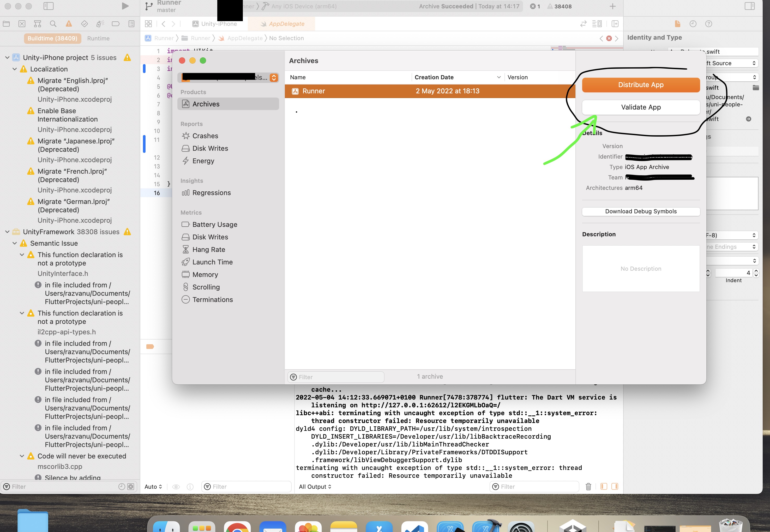Collapse the Semantic Issue group
770x532 pixels.
14,243
